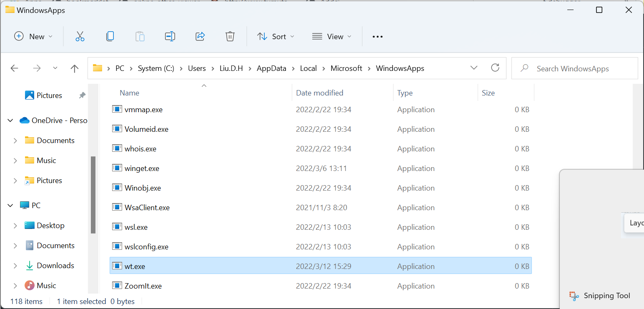Click the Snipping Tool icon
The height and width of the screenshot is (309, 644).
click(x=574, y=296)
